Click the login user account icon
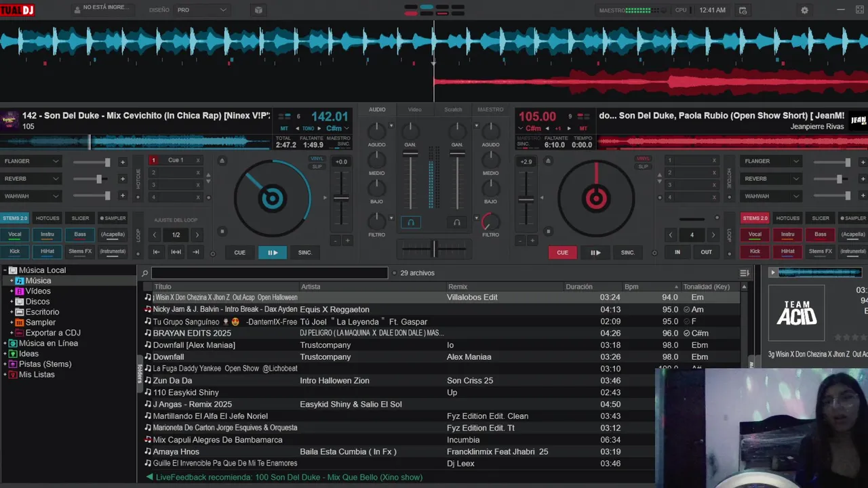Screen dimensions: 868x488 [x=77, y=9]
